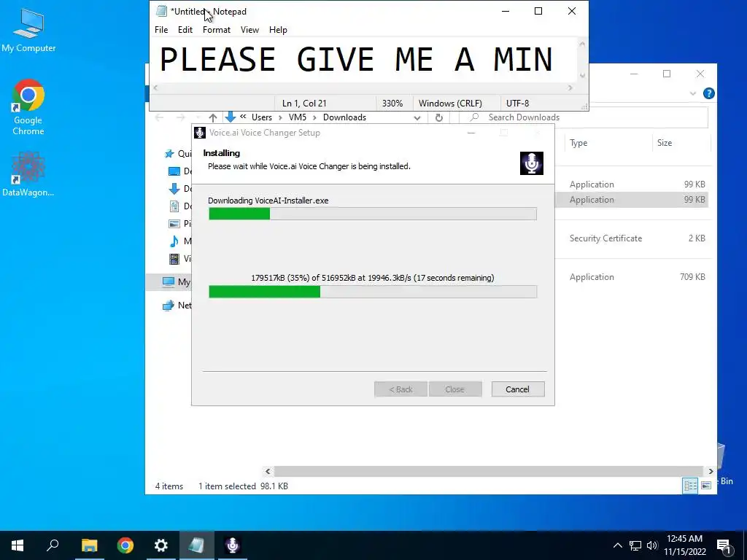The width and height of the screenshot is (747, 560).
Task: Click Explorer horizontal scrollbar track
Action: tap(488, 471)
